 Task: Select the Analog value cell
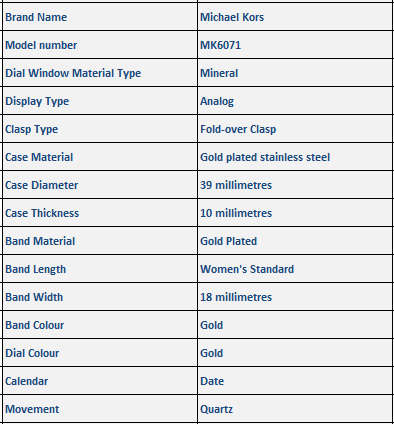pos(295,101)
